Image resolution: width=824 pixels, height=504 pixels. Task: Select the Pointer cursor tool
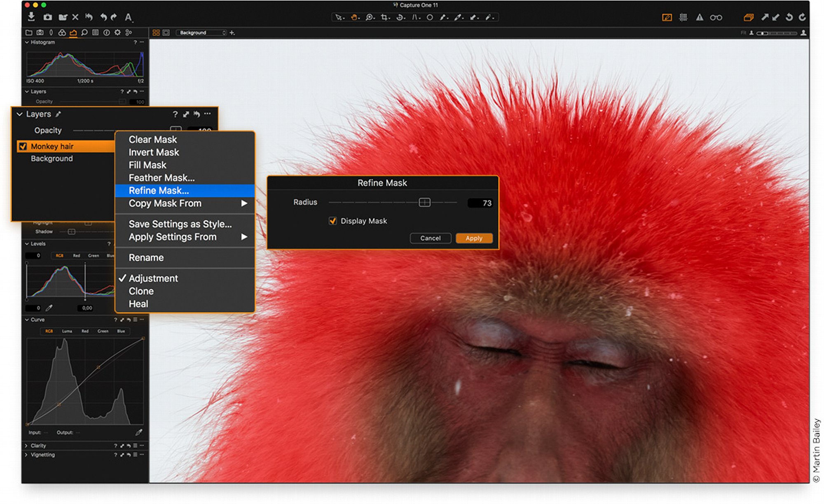(x=339, y=17)
